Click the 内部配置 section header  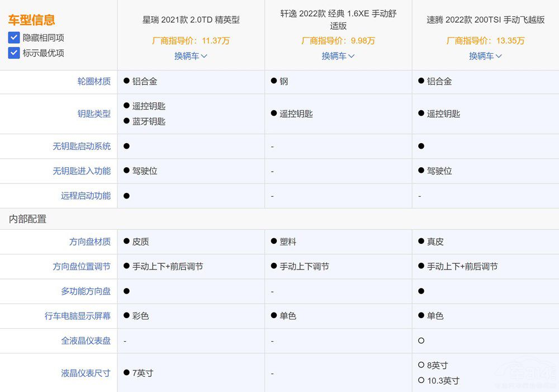click(x=27, y=219)
